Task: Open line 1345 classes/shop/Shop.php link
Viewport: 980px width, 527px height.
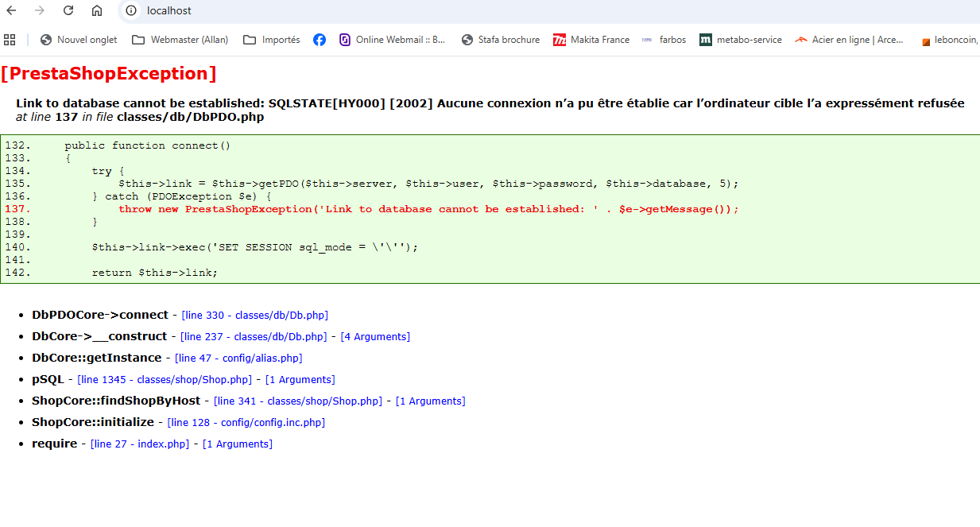Action: tap(165, 380)
